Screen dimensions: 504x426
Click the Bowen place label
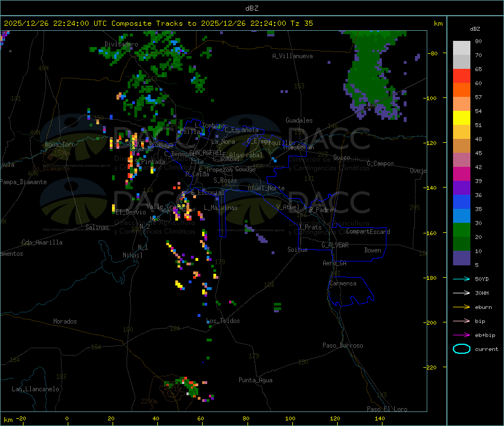tap(372, 250)
